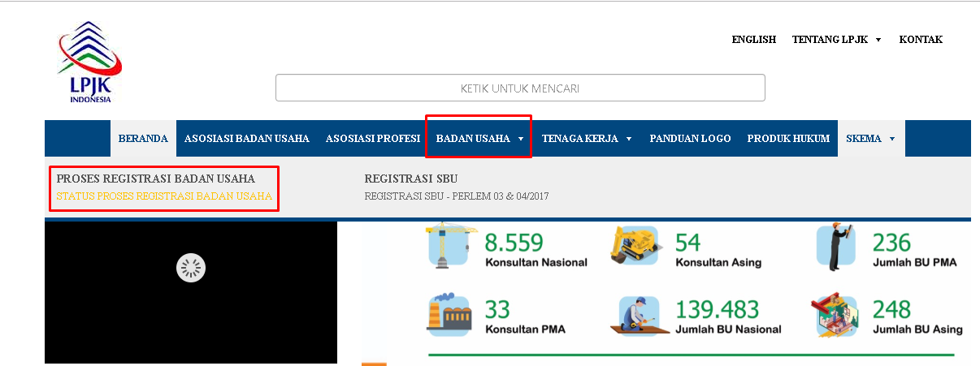The width and height of the screenshot is (980, 366).
Task: Expand the Skema dropdown menu
Action: [x=871, y=139]
